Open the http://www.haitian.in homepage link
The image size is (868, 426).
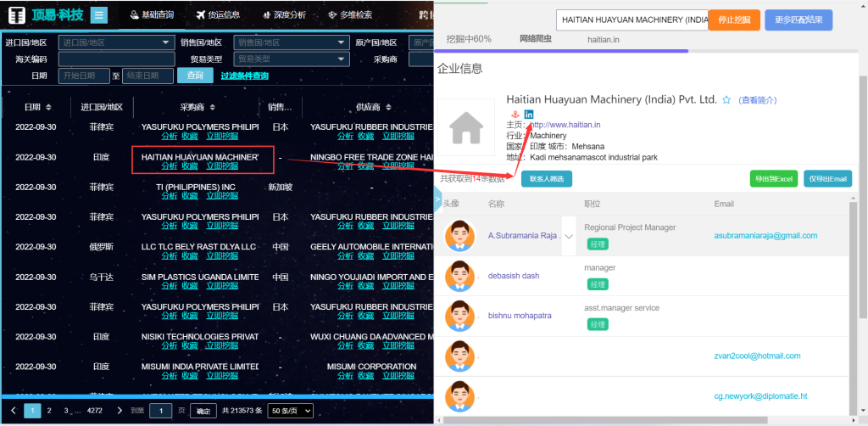565,125
